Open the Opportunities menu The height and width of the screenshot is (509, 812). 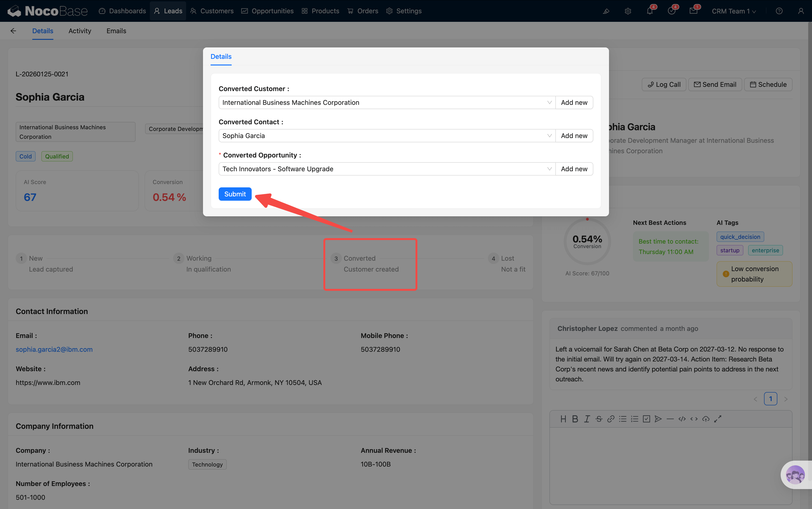point(268,11)
